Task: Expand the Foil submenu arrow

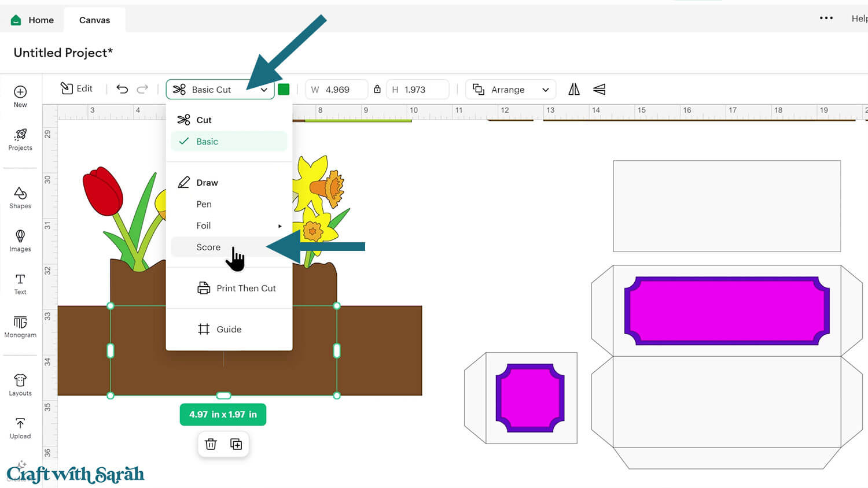Action: coord(279,226)
